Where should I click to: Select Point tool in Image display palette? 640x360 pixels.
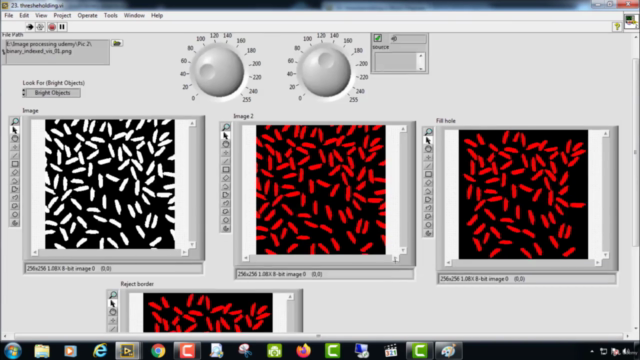coord(15,147)
